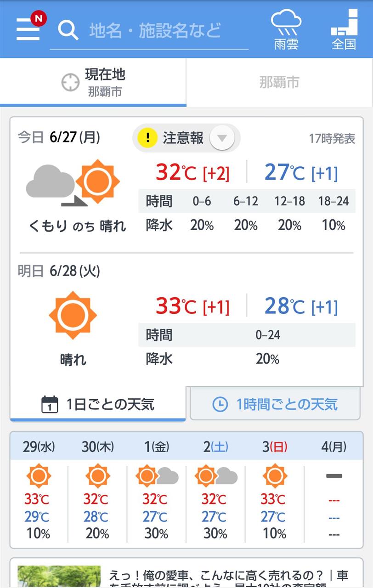This screenshot has height=588, width=373.
Task: Expand the 注意報 dropdown arrow
Action: (222, 138)
